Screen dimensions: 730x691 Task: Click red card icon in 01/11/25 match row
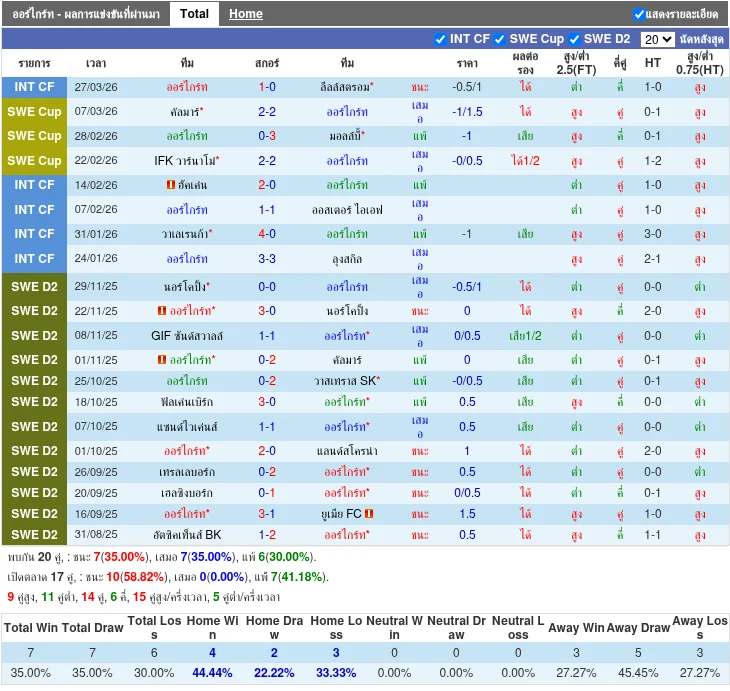[x=161, y=360]
